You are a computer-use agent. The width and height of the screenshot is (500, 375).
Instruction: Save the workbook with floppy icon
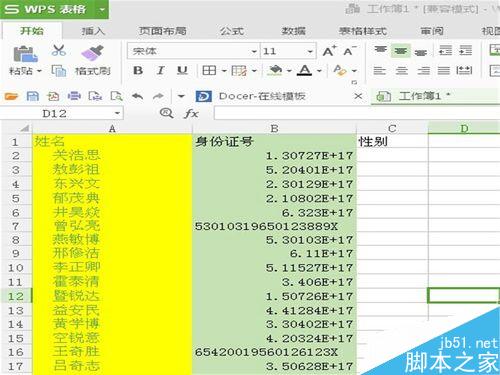32,96
